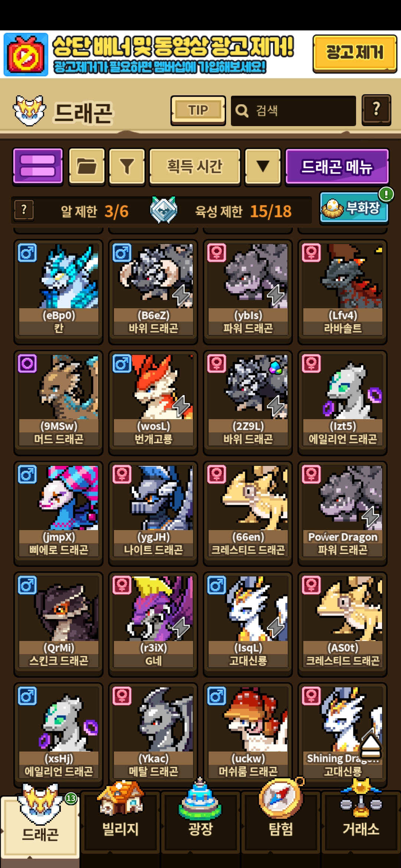Open the 부화장 hatchery egg nest button
The image size is (401, 868).
pos(354,208)
